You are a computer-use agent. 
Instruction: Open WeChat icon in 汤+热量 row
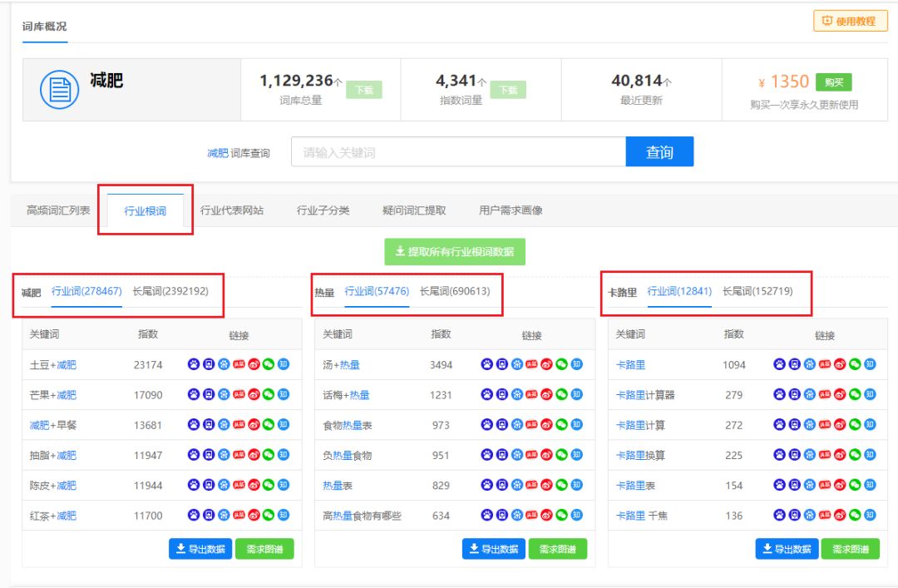click(562, 364)
